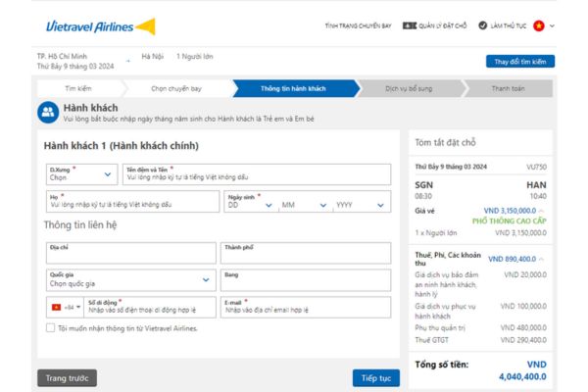The height and width of the screenshot is (392, 588).
Task: Open the D.Xưng title dropdown
Action: [78, 174]
